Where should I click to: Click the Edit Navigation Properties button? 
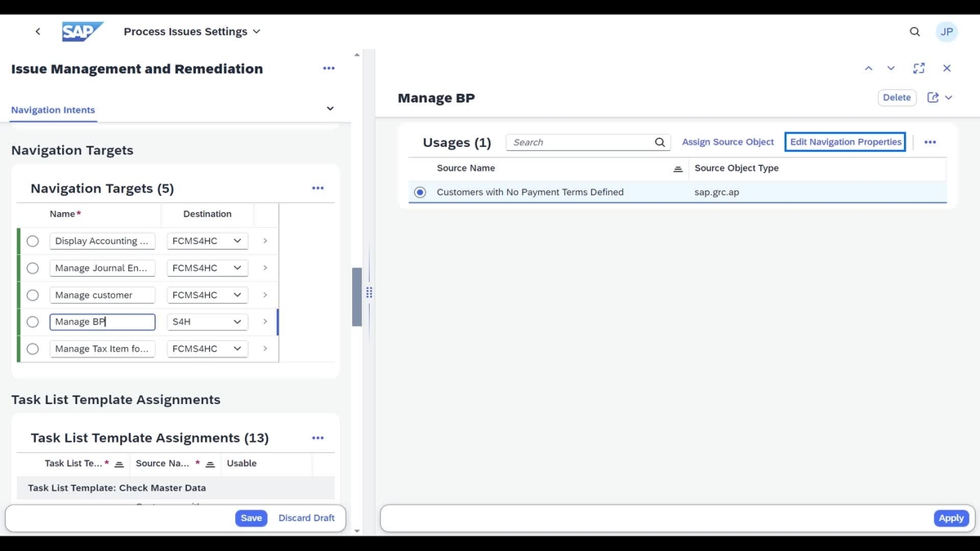click(845, 141)
